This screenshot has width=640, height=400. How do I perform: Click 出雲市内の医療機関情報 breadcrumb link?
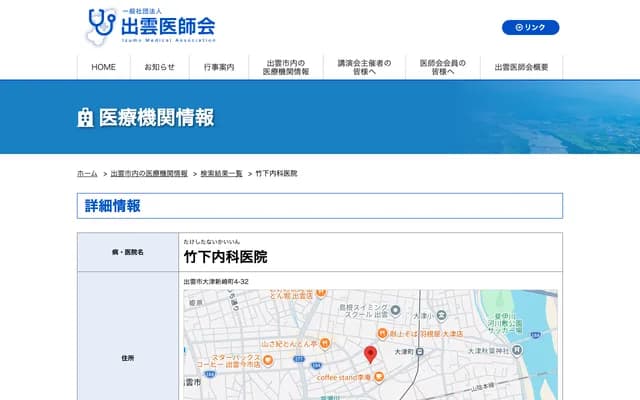point(149,173)
